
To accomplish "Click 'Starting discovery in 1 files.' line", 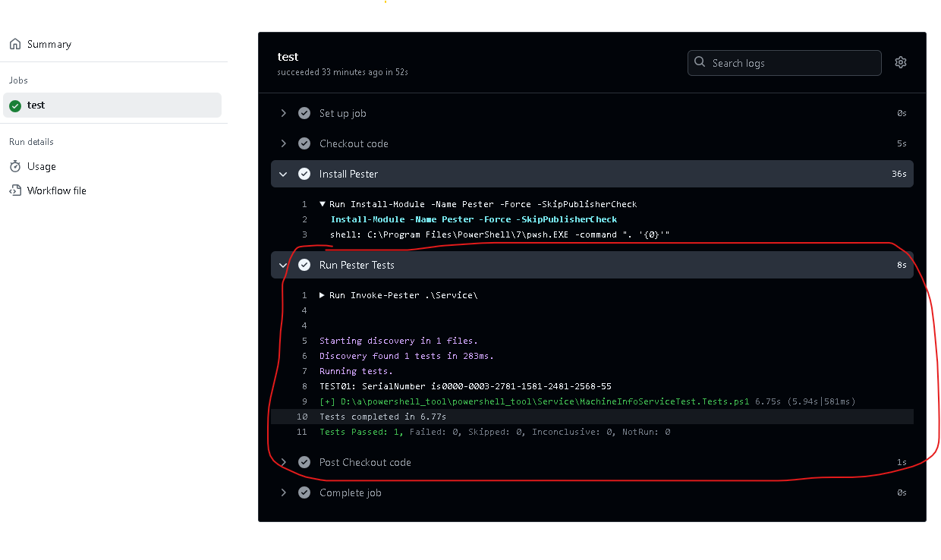I will point(398,341).
